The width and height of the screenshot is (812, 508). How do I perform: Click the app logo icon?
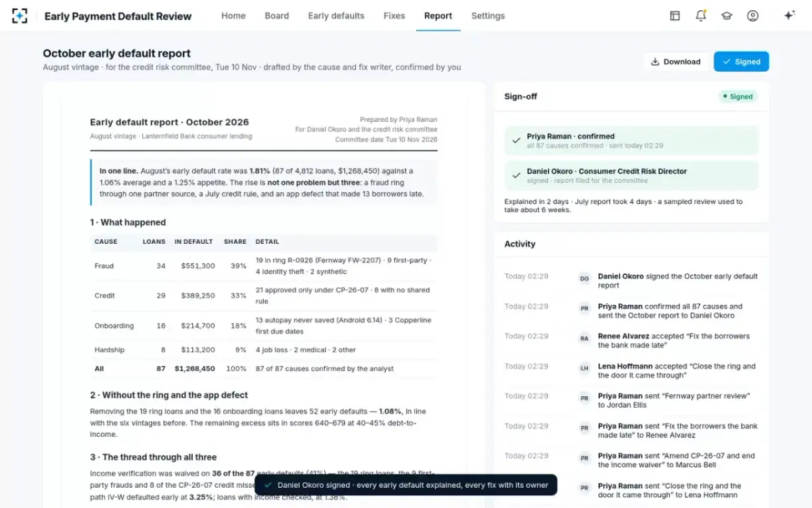click(x=20, y=16)
